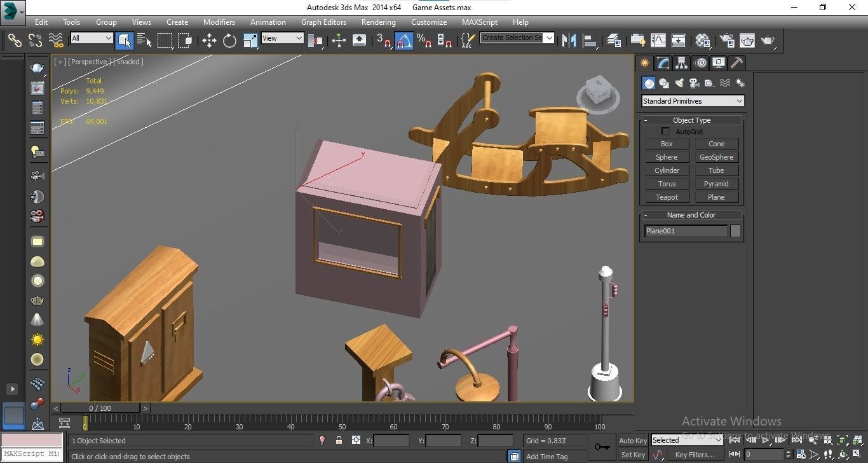
Task: Open the Graph Editors menu
Action: 323,22
